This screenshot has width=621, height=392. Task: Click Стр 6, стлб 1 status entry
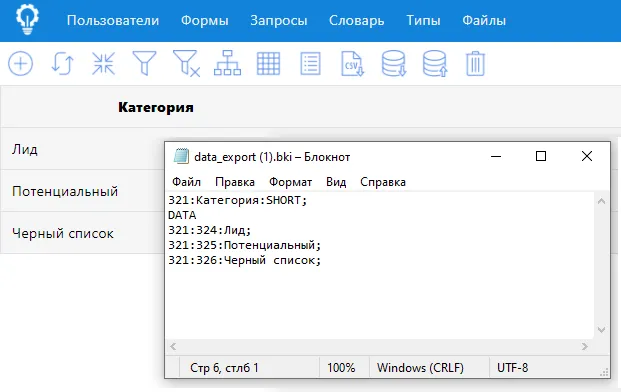click(x=224, y=368)
